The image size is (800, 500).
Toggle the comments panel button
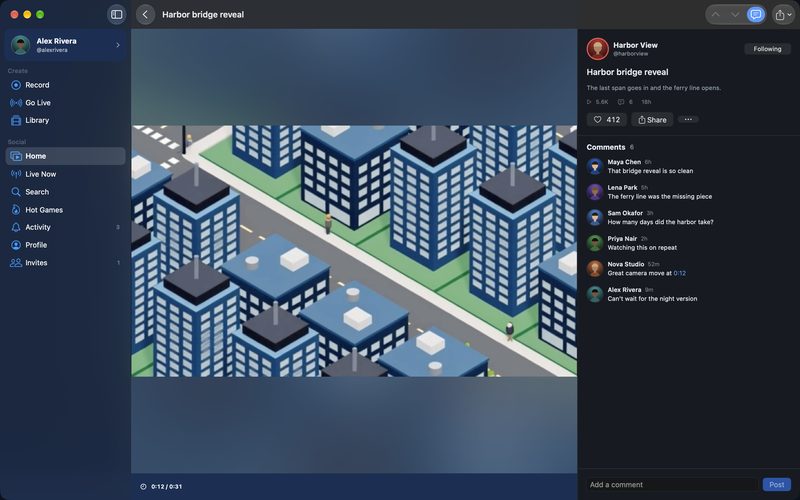click(756, 14)
